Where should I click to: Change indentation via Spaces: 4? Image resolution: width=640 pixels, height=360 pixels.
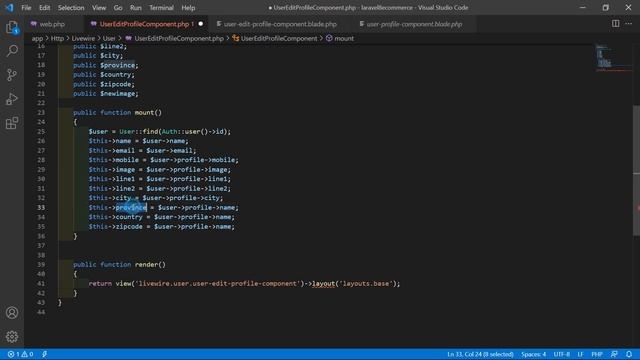533,354
